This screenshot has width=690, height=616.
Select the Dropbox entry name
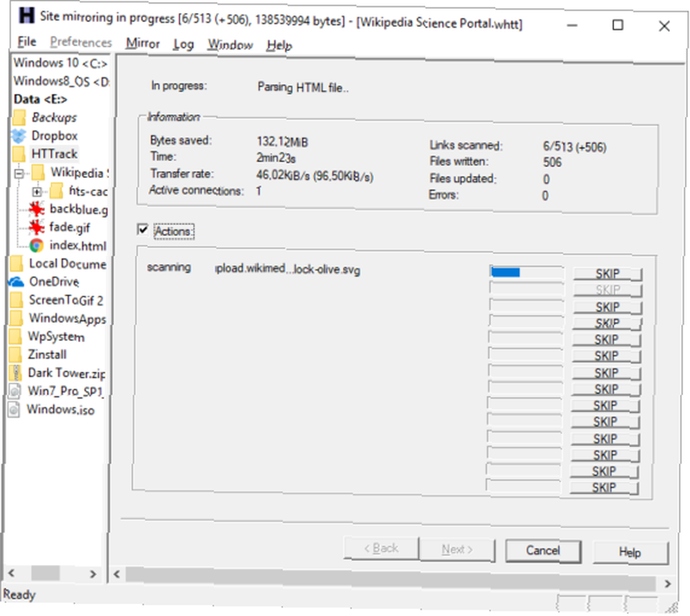pyautogui.click(x=55, y=136)
